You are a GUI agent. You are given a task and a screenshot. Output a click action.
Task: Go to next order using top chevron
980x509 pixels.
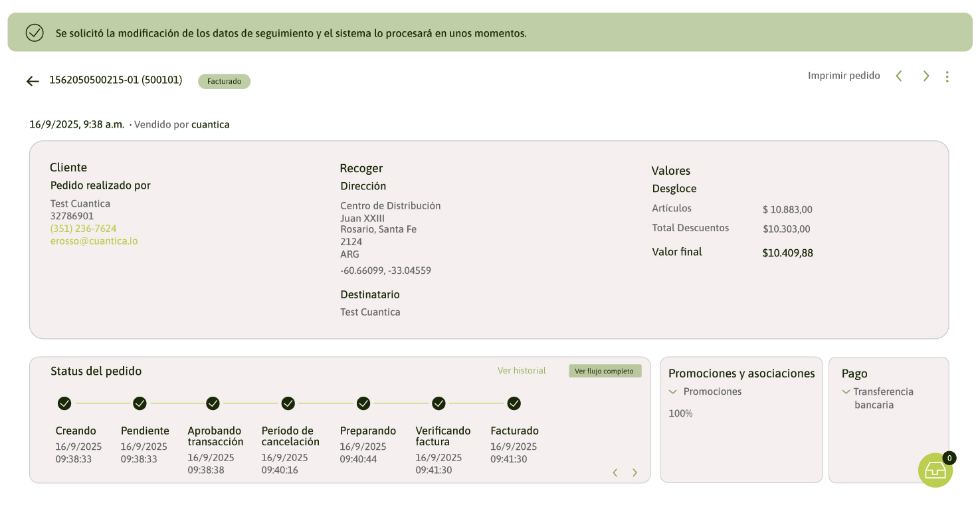click(926, 76)
